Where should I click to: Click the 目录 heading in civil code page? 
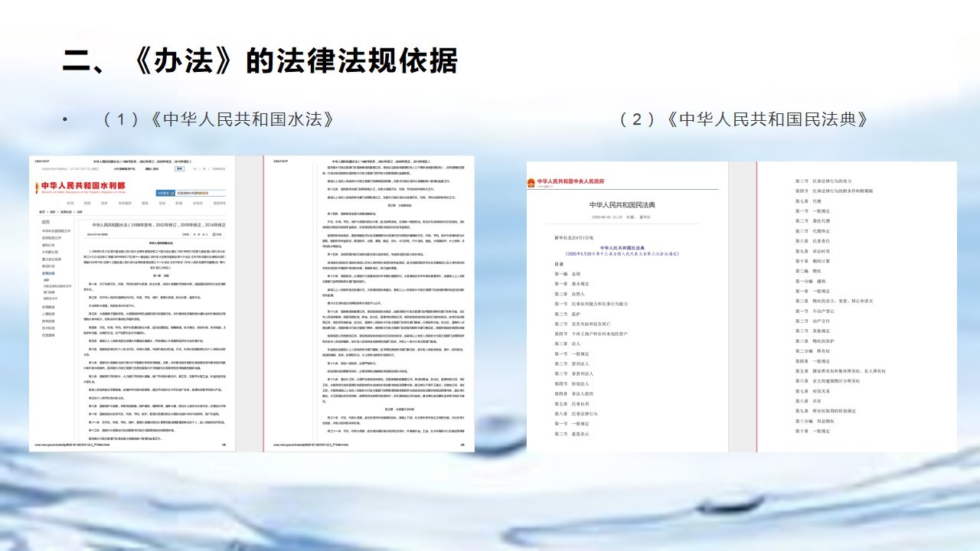point(560,263)
